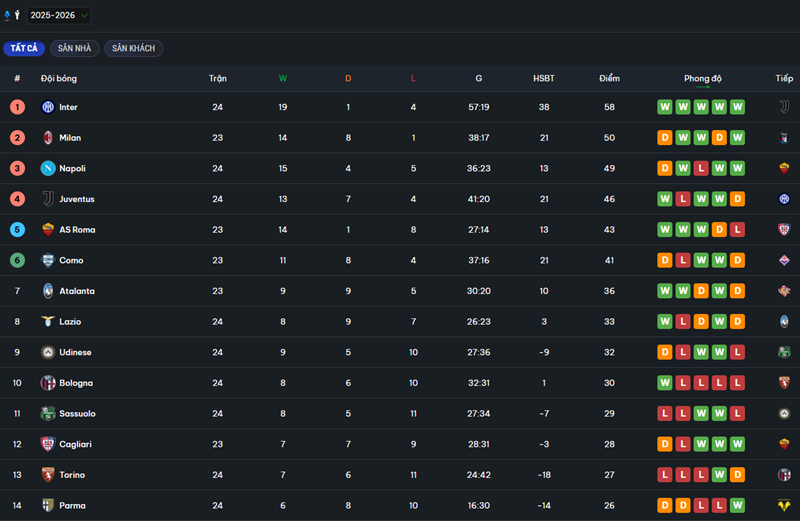
Task: Click the Juventus team logo
Action: pyautogui.click(x=47, y=199)
